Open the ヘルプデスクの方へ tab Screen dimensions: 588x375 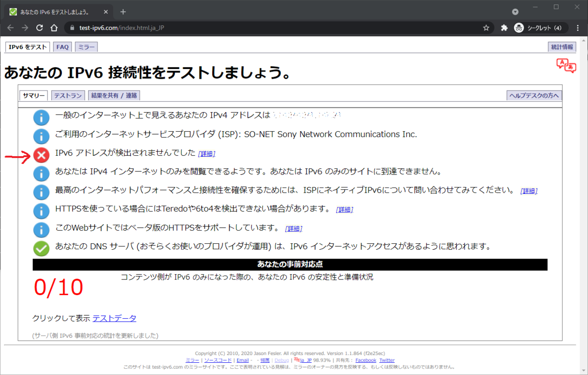[534, 95]
